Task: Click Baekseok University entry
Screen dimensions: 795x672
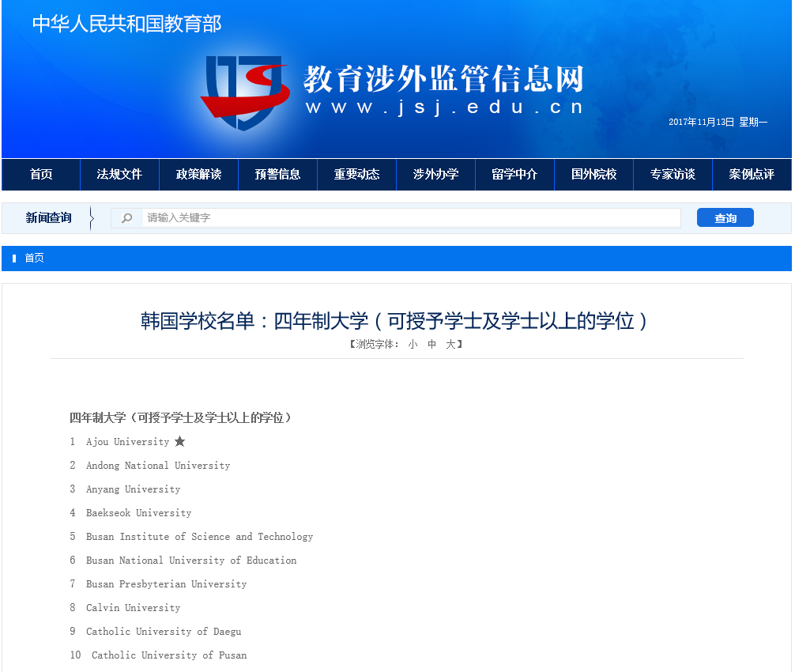Action: (139, 513)
